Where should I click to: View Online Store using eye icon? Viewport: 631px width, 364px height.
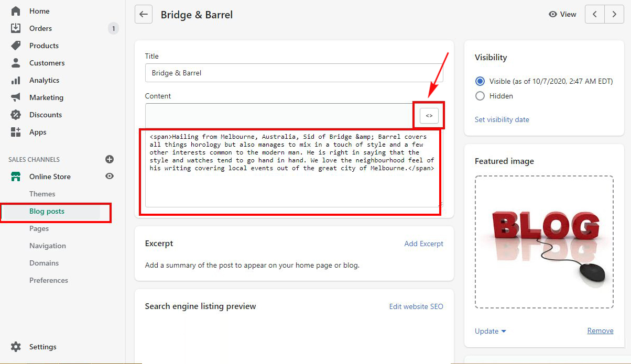[x=110, y=177]
